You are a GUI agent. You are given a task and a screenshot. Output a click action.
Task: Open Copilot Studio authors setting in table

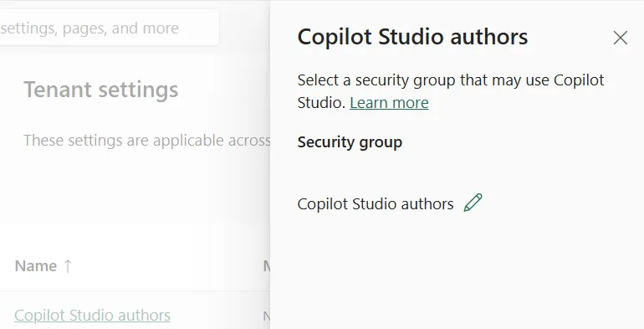pyautogui.click(x=92, y=316)
